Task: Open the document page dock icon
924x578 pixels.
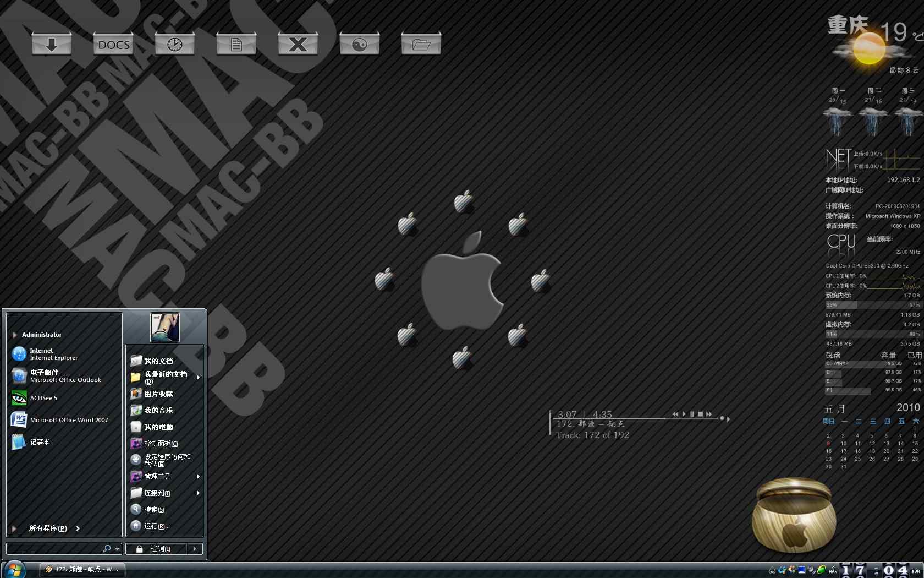Action: 237,43
